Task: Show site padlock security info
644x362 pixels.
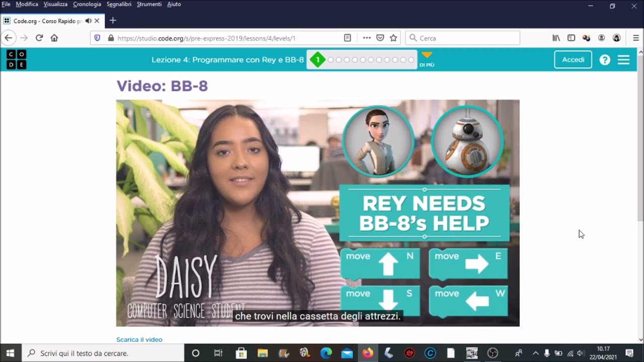Action: point(111,38)
